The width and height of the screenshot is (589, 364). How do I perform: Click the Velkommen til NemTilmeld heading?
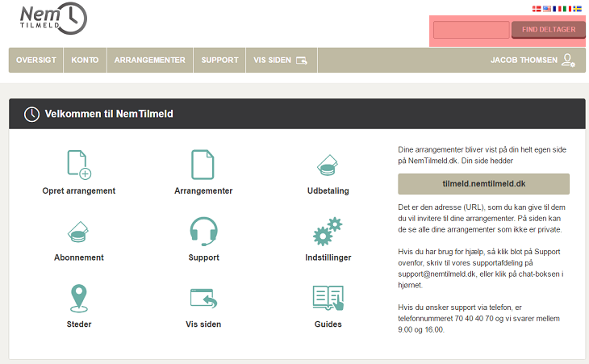pos(109,114)
